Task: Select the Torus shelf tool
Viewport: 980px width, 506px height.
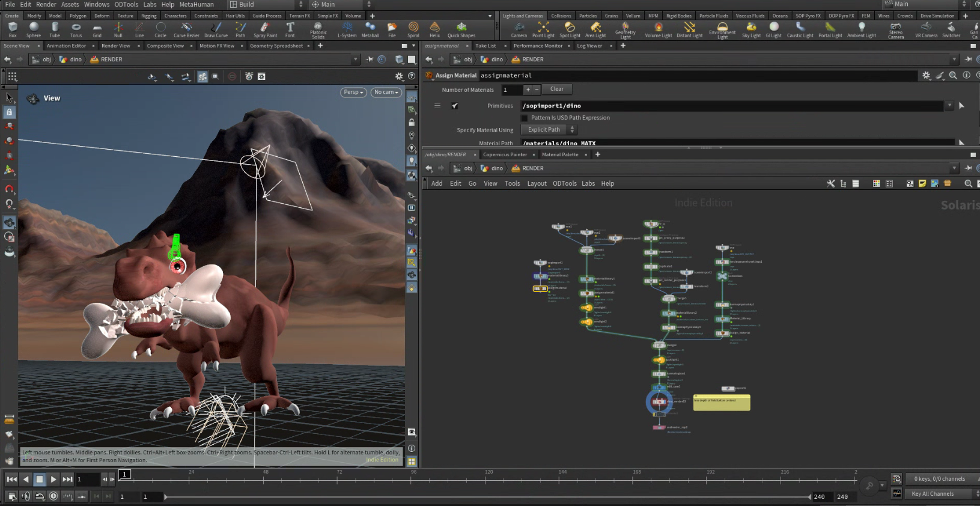Action: [x=76, y=29]
